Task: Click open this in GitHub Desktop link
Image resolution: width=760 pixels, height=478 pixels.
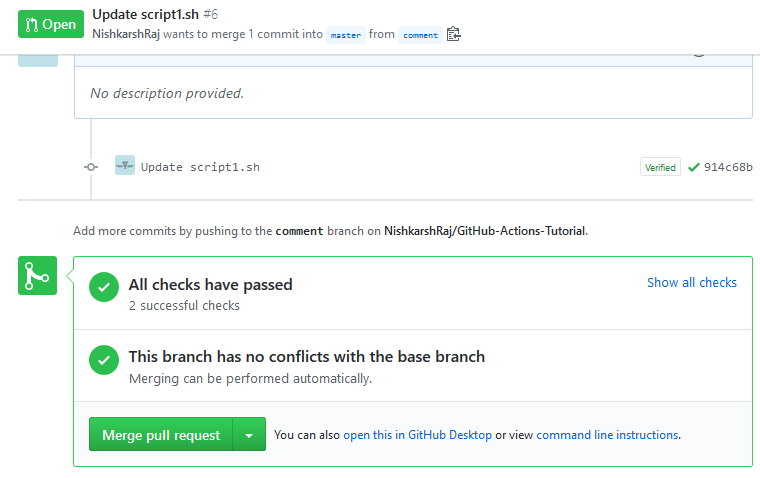Action: click(x=417, y=435)
